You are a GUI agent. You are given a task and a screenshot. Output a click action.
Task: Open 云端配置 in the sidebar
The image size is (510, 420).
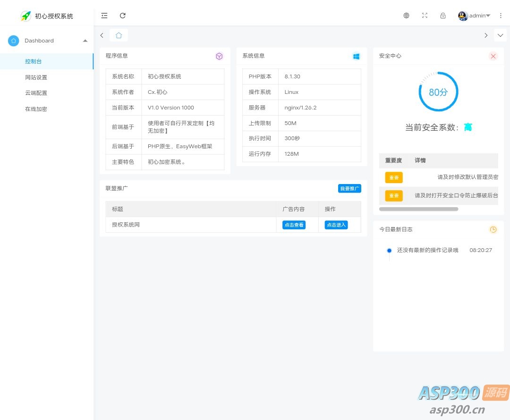pos(36,93)
